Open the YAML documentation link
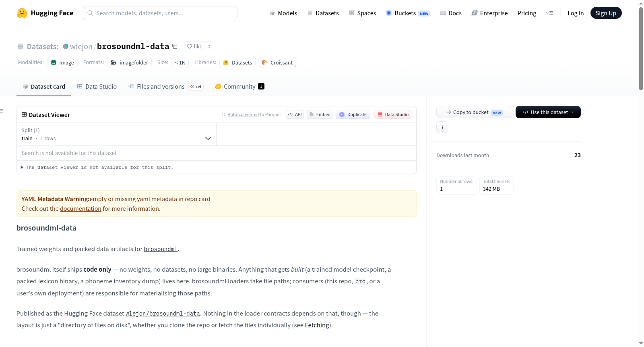Viewport: 644px width, 347px height. 80,209
